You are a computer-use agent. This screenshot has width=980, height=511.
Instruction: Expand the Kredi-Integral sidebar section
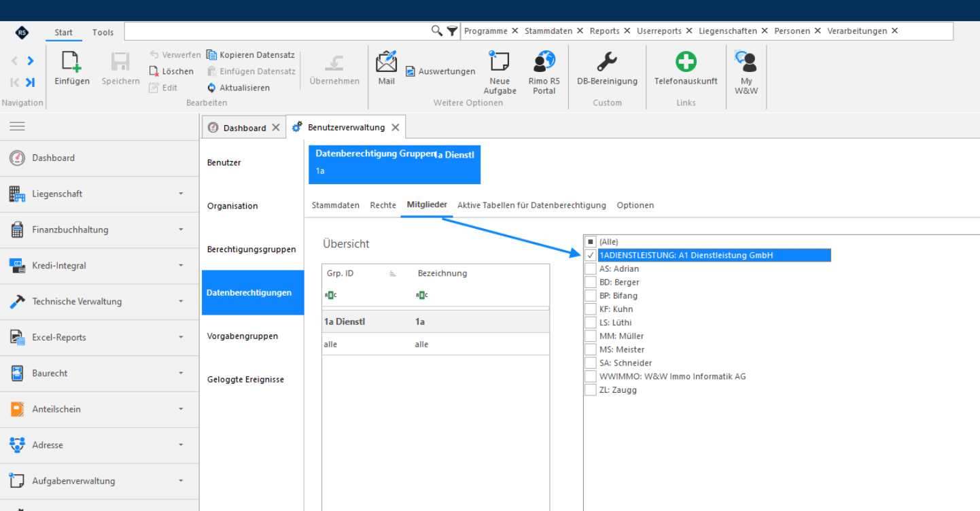click(181, 266)
